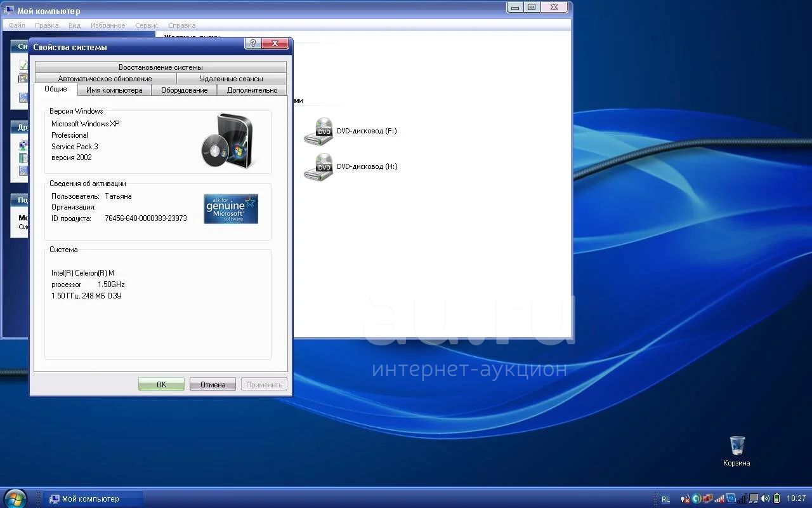
Task: Click the grayed 'Применить' button
Action: pos(264,384)
